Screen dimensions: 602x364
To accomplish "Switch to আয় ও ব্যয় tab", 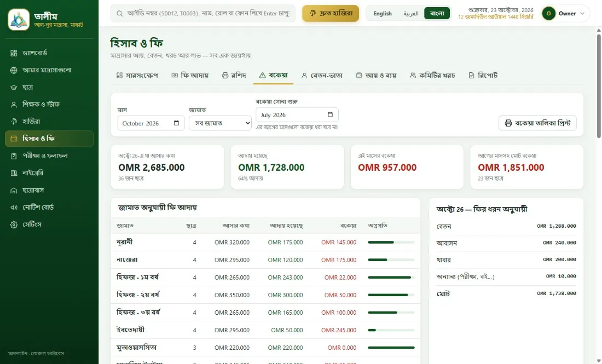I will tap(376, 75).
